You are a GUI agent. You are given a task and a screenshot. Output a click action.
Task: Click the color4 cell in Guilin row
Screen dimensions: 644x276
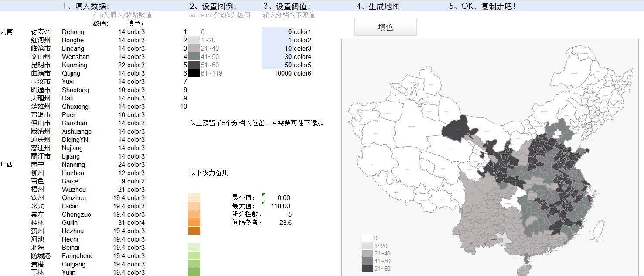(136, 223)
